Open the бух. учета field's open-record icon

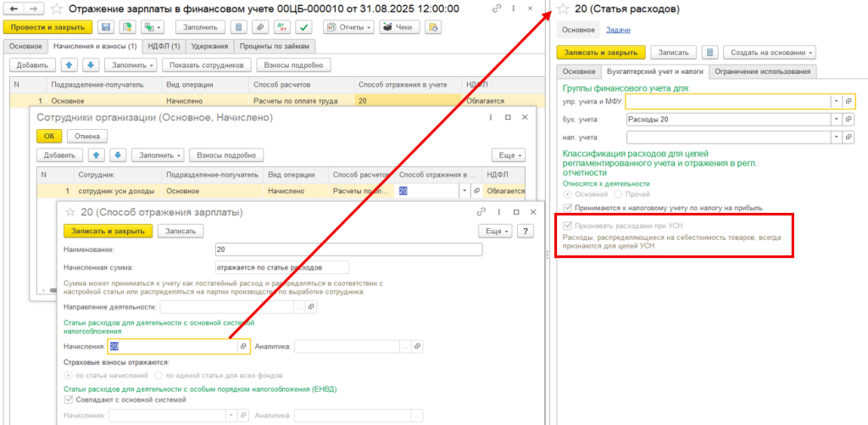850,119
